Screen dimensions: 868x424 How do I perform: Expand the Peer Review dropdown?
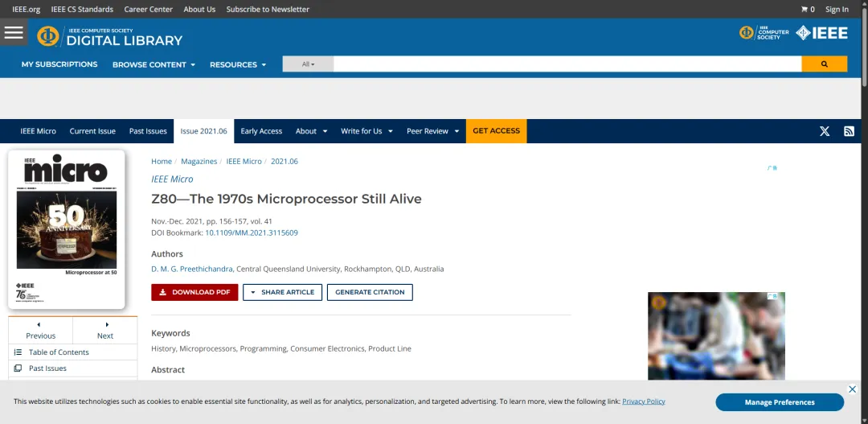pyautogui.click(x=433, y=131)
